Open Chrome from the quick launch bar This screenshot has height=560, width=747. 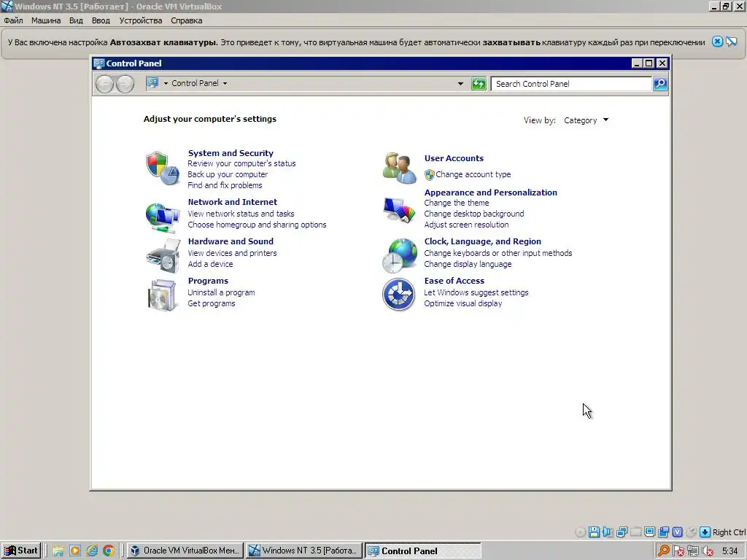tap(109, 551)
